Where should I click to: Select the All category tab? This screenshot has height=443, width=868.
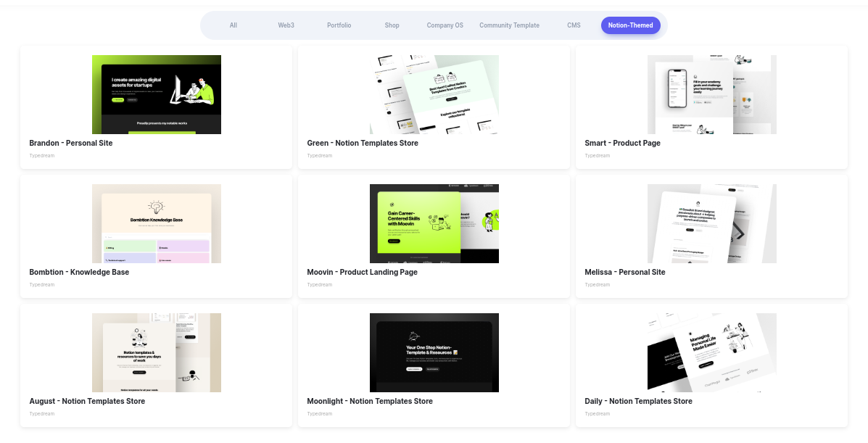tap(233, 25)
